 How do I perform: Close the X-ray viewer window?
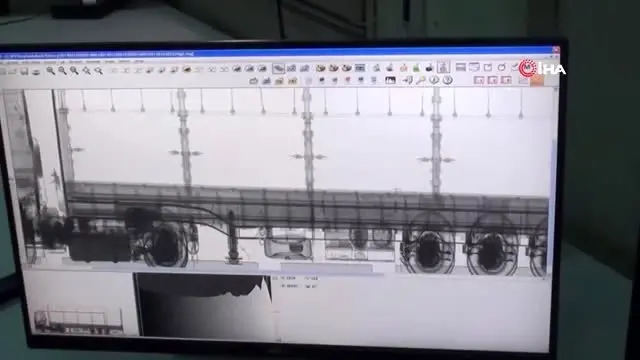coord(556,50)
